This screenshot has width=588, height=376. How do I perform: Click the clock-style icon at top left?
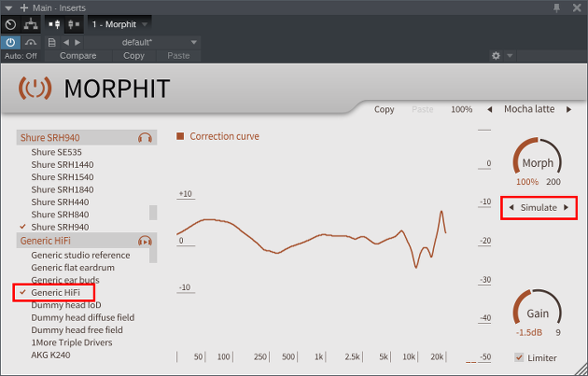(11, 25)
